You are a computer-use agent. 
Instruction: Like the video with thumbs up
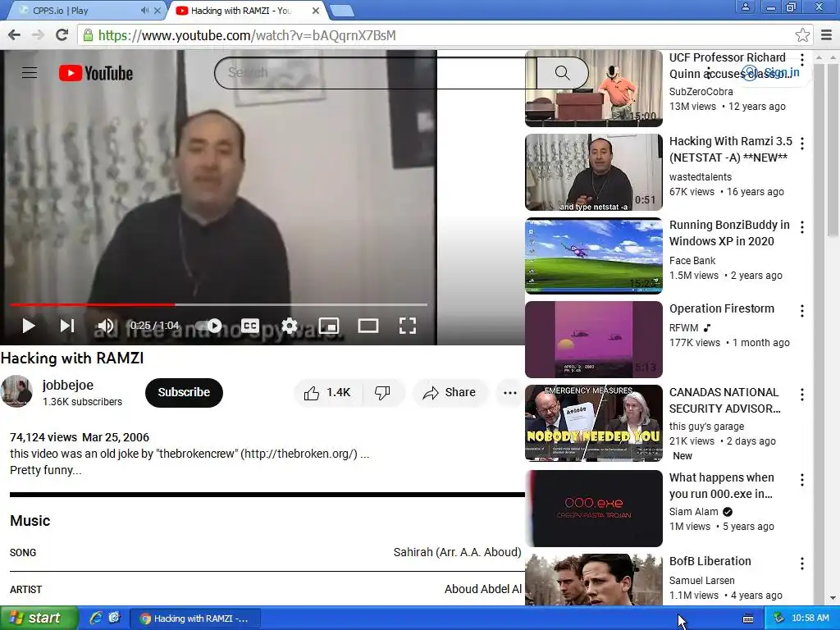pyautogui.click(x=328, y=393)
